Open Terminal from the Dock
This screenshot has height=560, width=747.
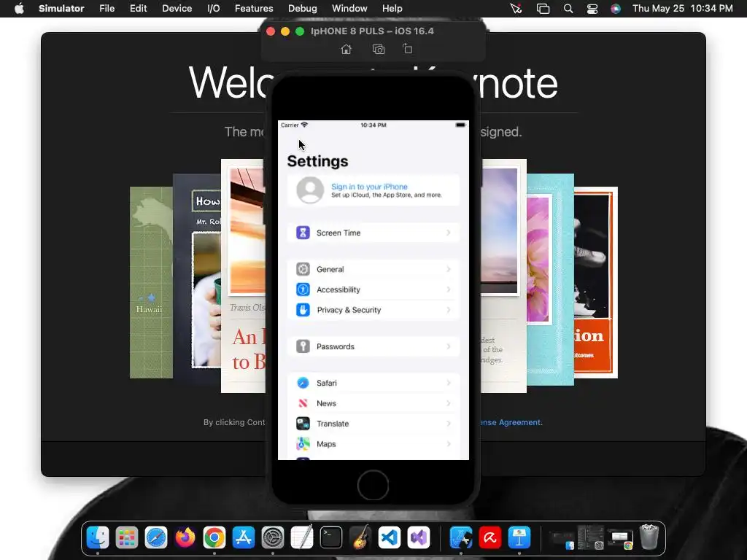point(331,537)
